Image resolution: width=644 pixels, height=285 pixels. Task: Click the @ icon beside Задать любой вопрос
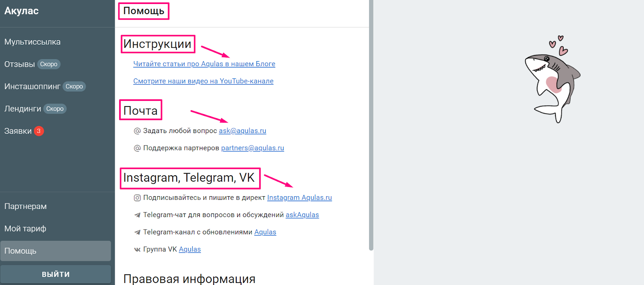137,131
